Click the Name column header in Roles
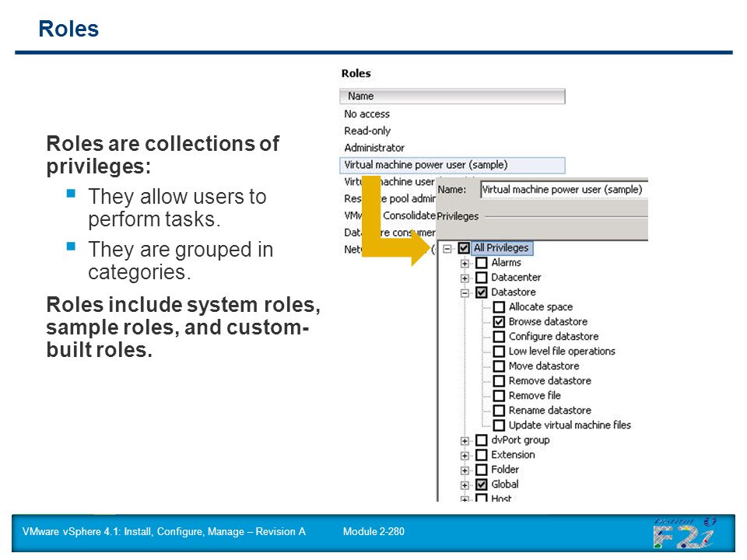This screenshot has width=747, height=560. [452, 96]
